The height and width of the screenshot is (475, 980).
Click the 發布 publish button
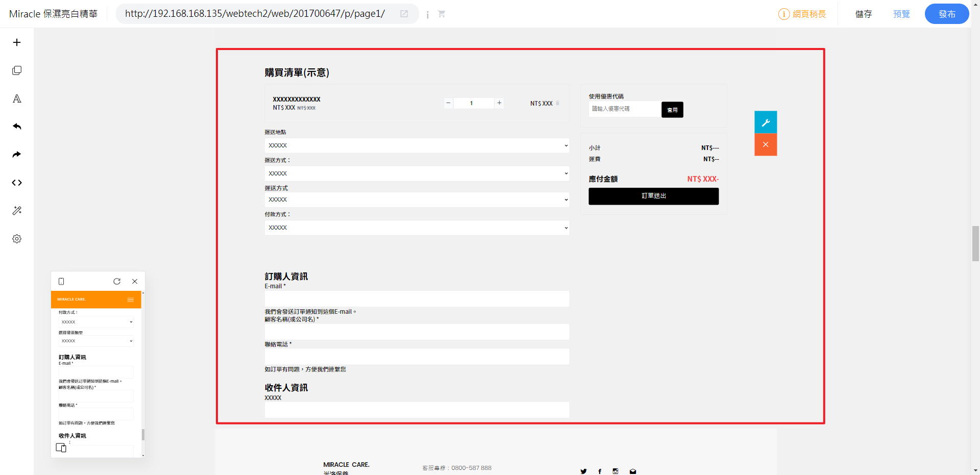[946, 14]
